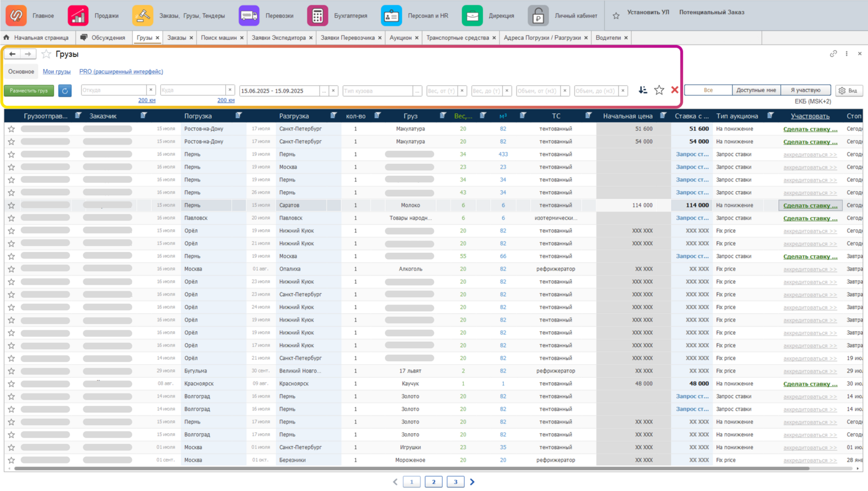The height and width of the screenshot is (491, 868).
Task: Close the Заказы tab
Action: [x=191, y=38]
